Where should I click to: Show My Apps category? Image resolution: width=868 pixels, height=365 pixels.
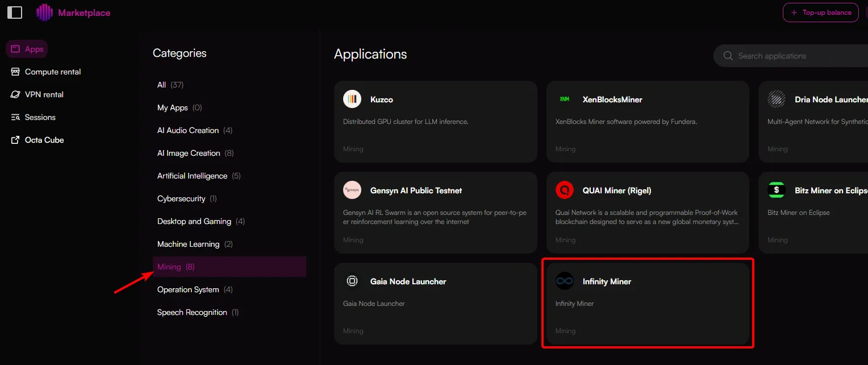click(180, 107)
